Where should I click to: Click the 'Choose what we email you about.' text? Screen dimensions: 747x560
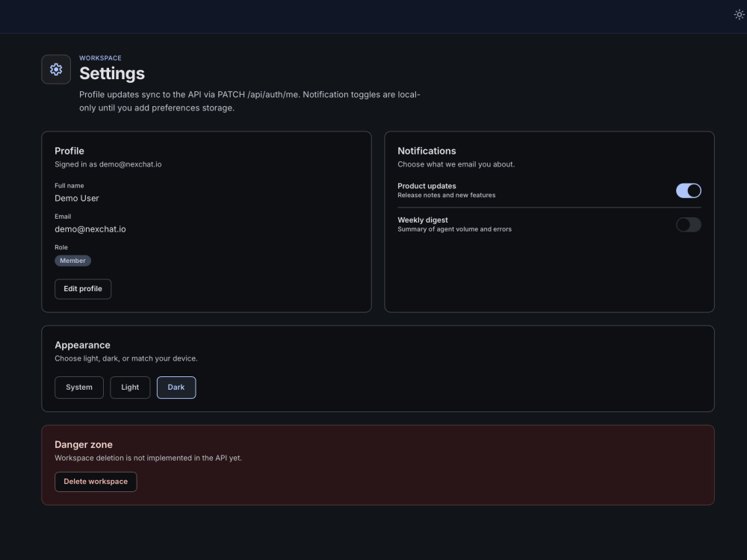(x=456, y=164)
